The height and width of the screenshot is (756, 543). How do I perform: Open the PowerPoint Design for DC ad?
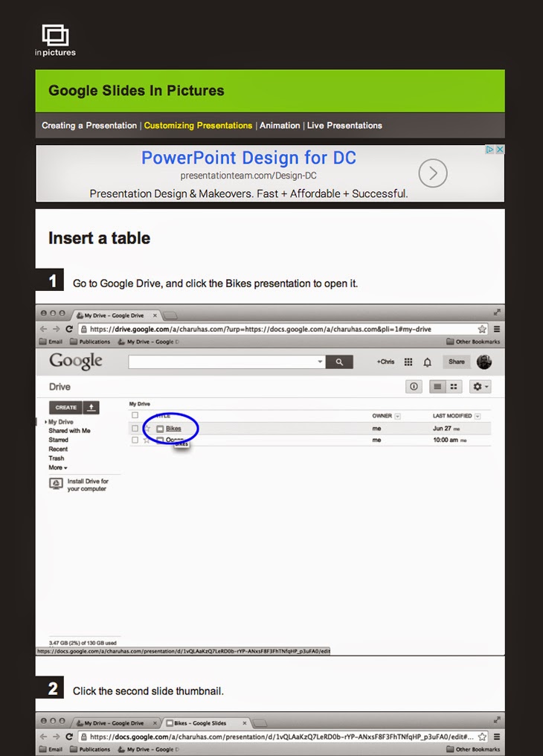click(x=248, y=158)
